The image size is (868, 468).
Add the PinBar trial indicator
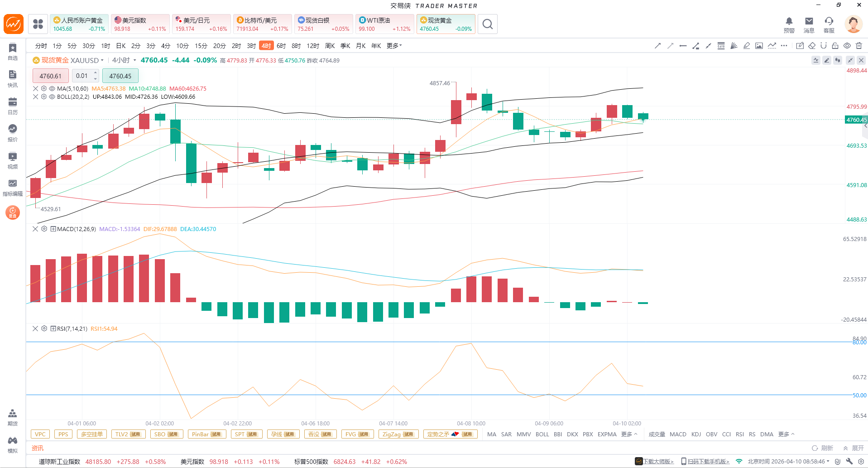[206, 434]
